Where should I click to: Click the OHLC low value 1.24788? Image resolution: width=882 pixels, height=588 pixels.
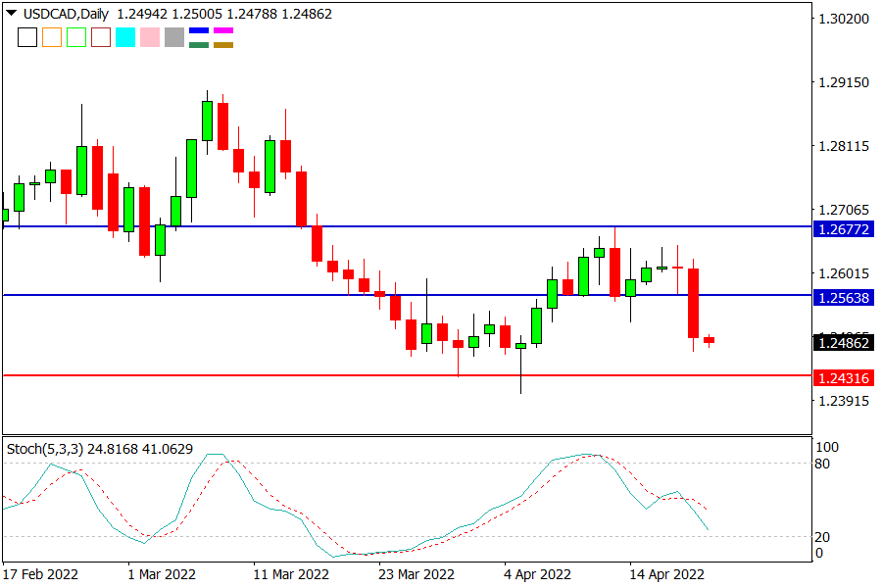[x=252, y=14]
